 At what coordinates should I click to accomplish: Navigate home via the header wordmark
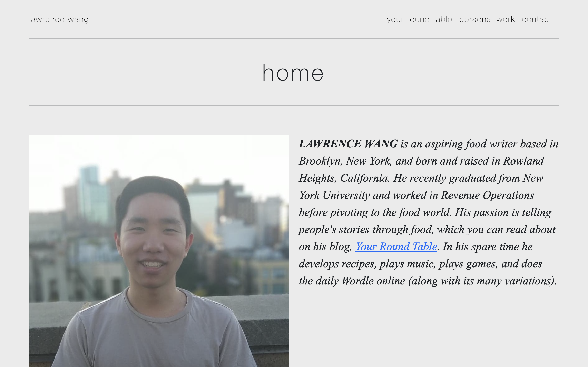[x=59, y=19]
